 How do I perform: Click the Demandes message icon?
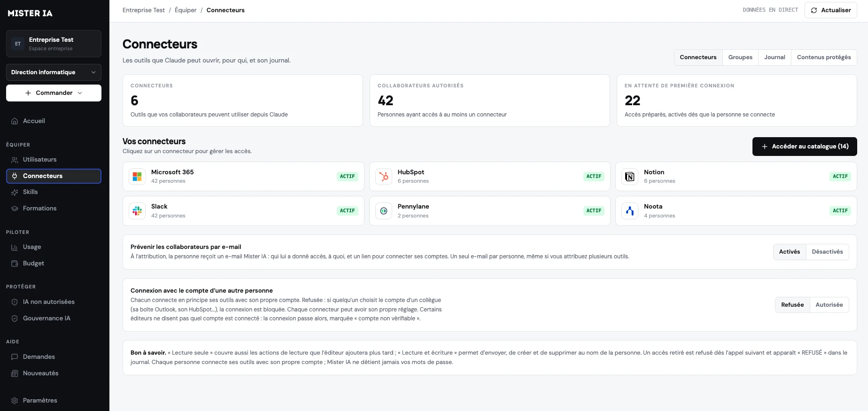(15, 357)
